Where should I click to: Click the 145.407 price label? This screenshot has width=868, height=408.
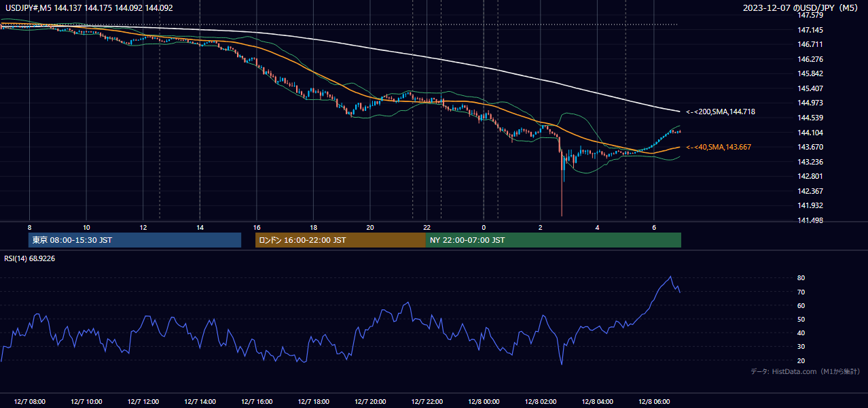click(810, 88)
